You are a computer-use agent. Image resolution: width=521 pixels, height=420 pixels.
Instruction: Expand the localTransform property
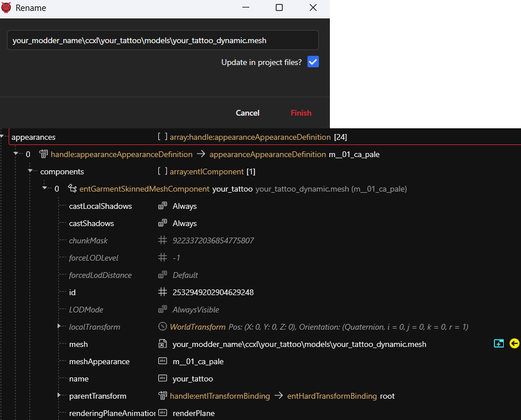click(59, 327)
